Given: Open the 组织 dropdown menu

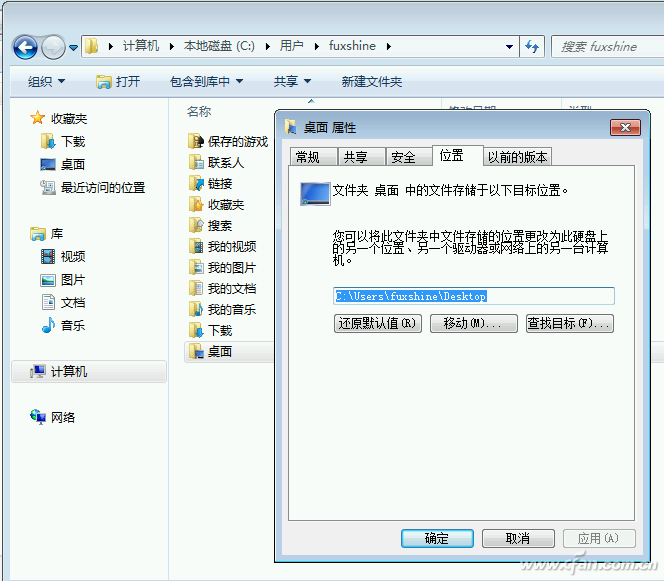Looking at the screenshot, I should 47,81.
